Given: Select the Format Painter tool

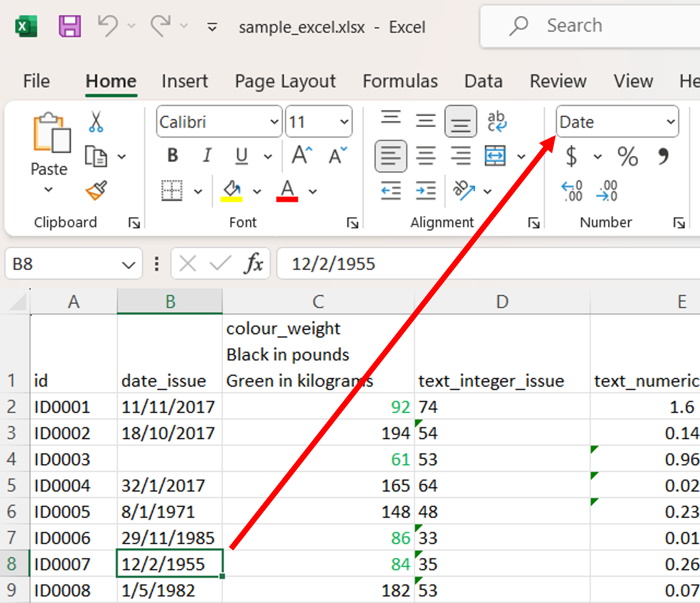Looking at the screenshot, I should pos(95,191).
